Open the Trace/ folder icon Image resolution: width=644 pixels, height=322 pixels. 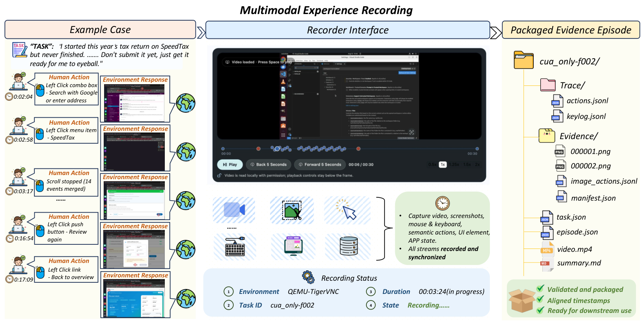click(548, 85)
